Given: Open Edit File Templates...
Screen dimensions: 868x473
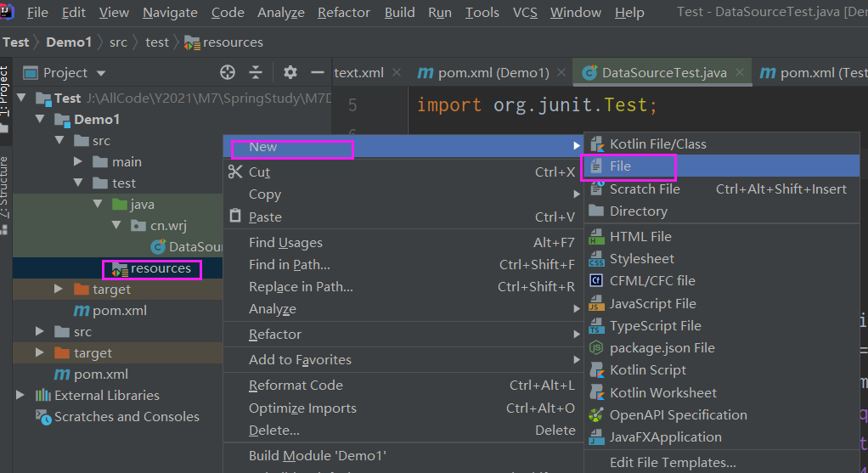Looking at the screenshot, I should [x=721, y=463].
